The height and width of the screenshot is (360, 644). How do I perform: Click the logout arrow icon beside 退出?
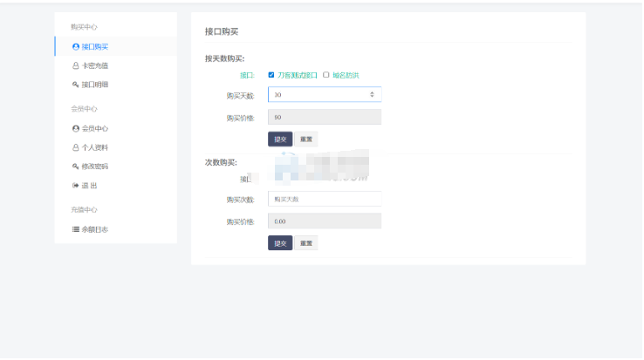76,186
